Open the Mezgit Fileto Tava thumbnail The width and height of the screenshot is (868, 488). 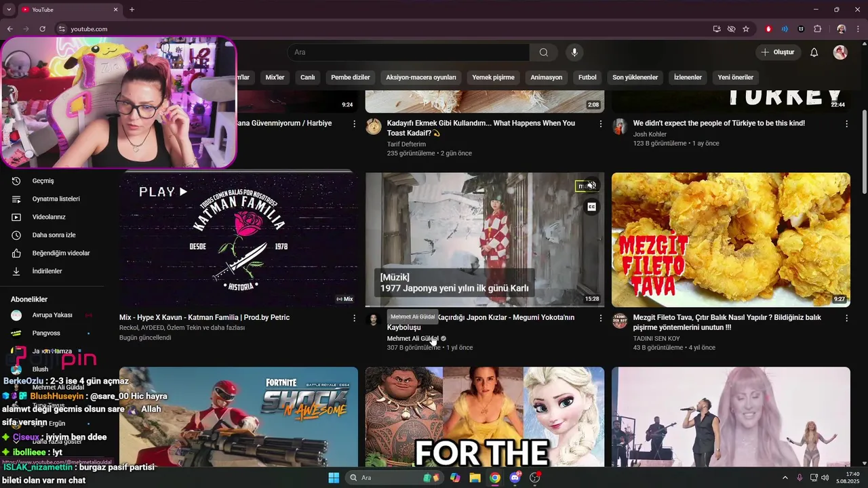pos(731,239)
